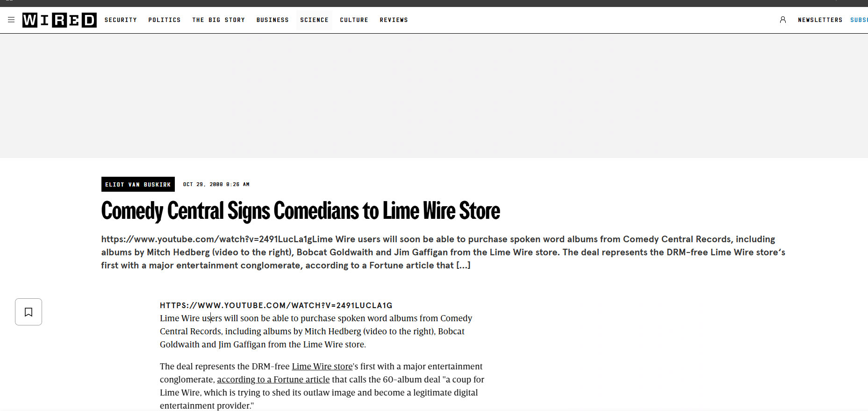
Task: Click the Oct 29, 2008 publication date
Action: (216, 185)
